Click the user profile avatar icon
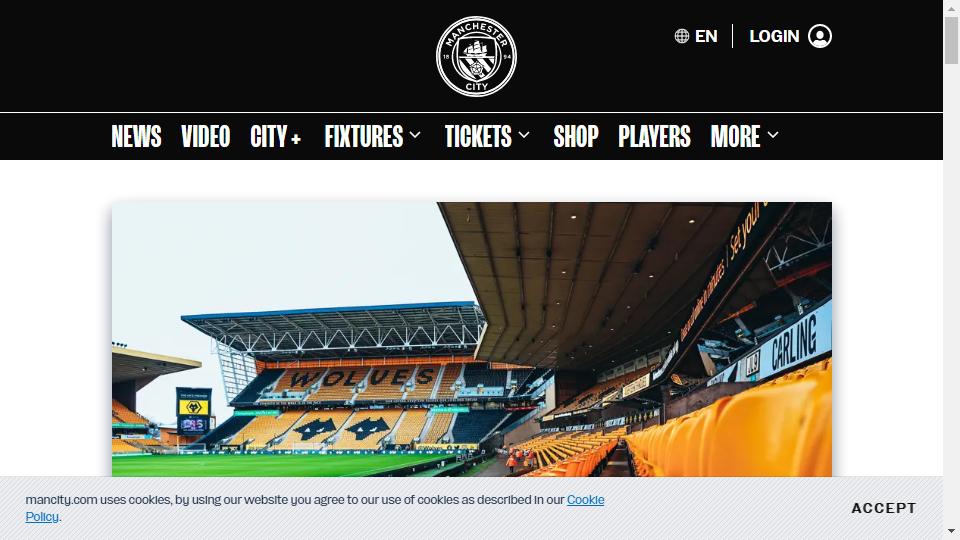The height and width of the screenshot is (540, 960). (820, 36)
